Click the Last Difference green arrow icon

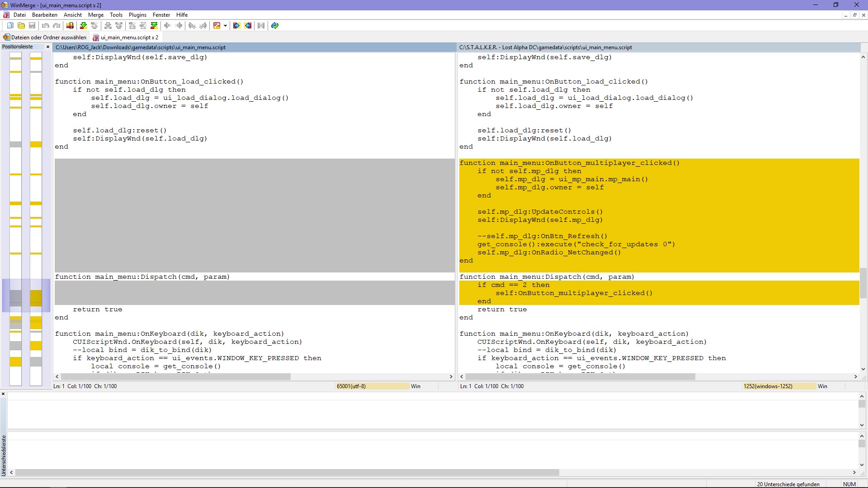[x=154, y=26]
